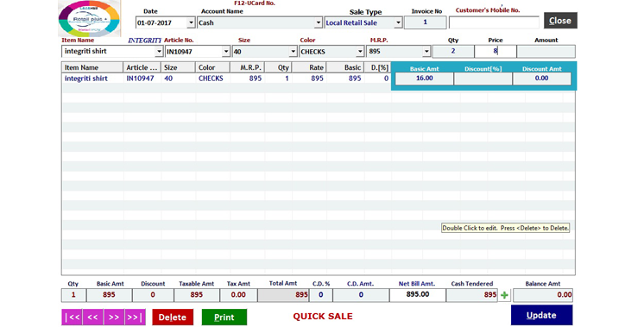The image size is (644, 327).
Task: Click the Customer's Mobile No. field
Action: tap(494, 22)
